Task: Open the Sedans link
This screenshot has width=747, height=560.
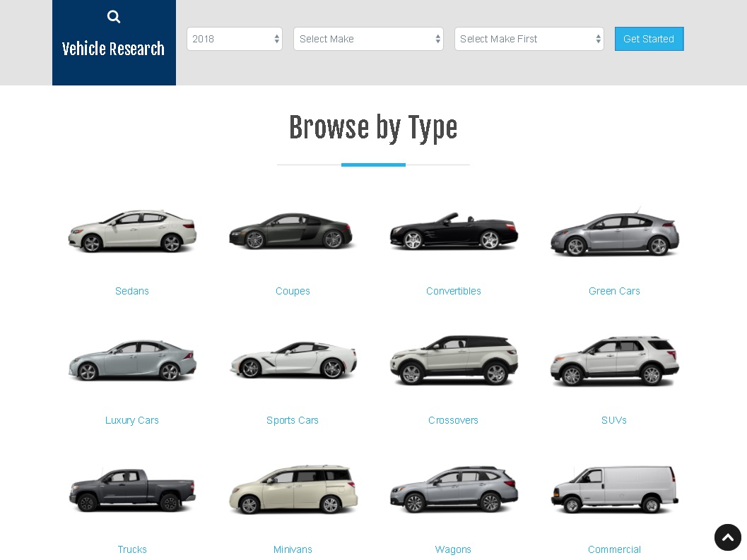Action: pyautogui.click(x=132, y=291)
